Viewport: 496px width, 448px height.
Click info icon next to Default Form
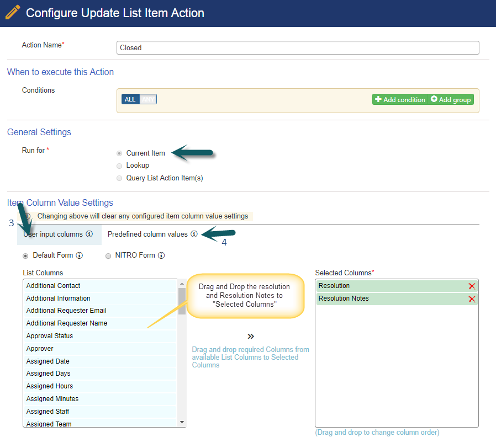(80, 255)
